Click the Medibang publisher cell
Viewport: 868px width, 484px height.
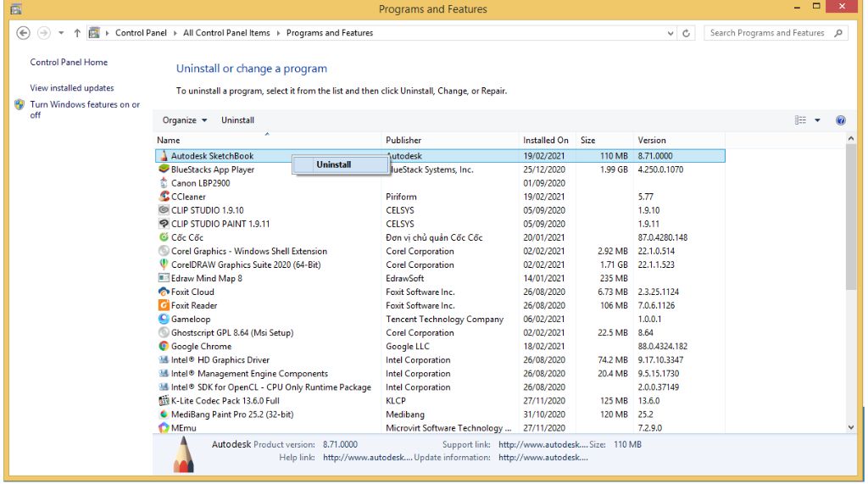click(x=404, y=414)
